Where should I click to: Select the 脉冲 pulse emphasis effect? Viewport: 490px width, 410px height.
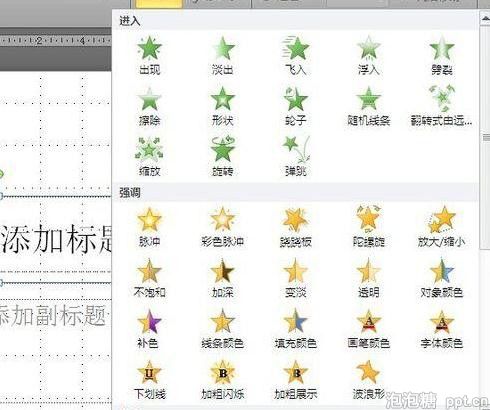pyautogui.click(x=150, y=227)
